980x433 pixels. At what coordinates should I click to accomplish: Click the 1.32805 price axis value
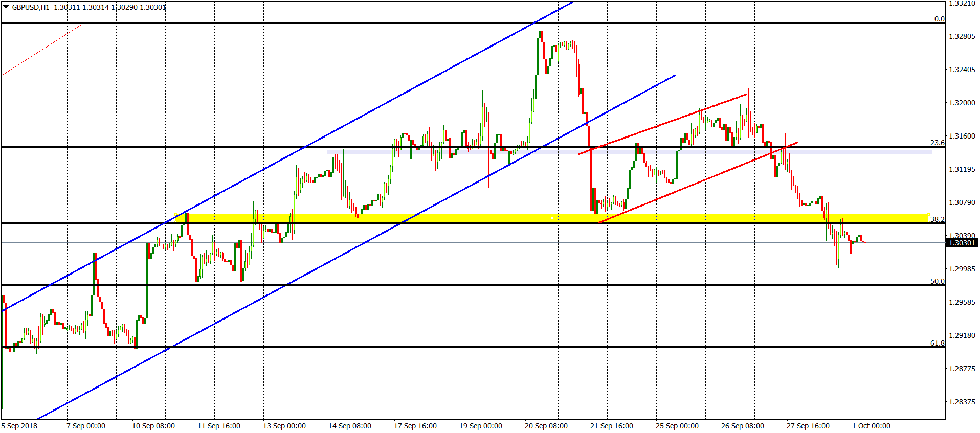962,36
